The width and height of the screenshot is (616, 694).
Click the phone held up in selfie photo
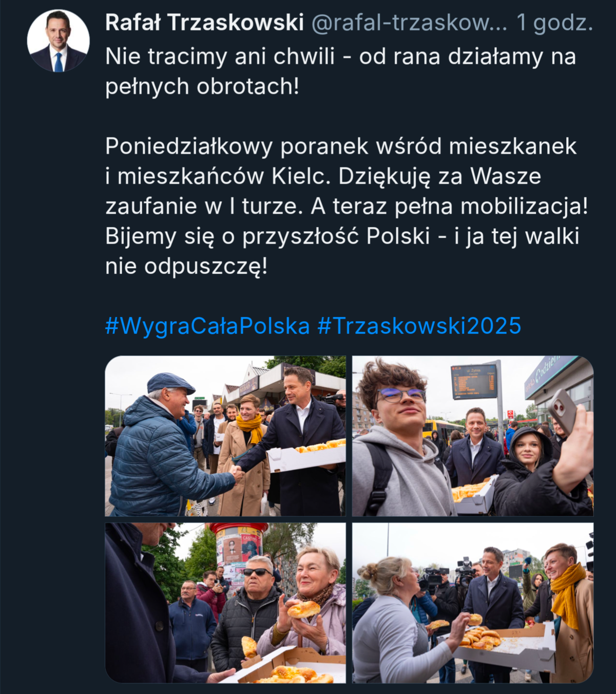562,411
